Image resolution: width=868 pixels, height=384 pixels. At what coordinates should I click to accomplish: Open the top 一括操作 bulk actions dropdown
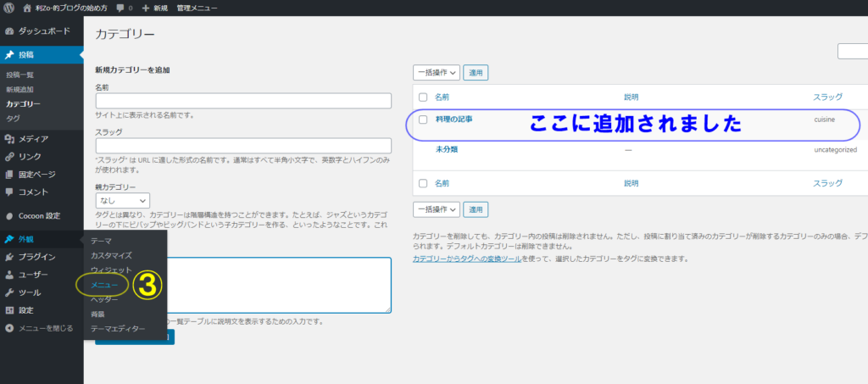tap(437, 73)
